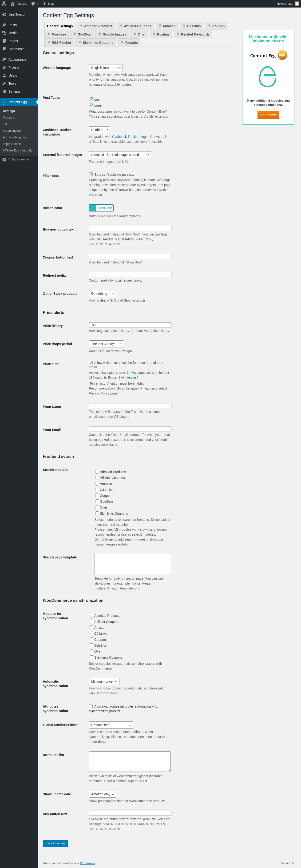Image resolution: width=301 pixels, height=868 pixels.
Task: Click Save Changes button
Action: pyautogui.click(x=55, y=843)
